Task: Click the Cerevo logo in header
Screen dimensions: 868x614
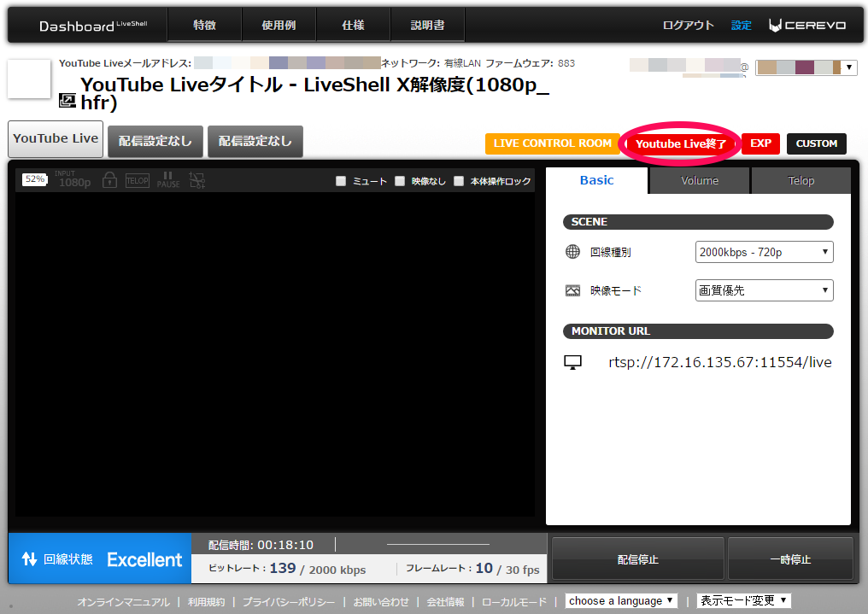Action: coord(807,26)
